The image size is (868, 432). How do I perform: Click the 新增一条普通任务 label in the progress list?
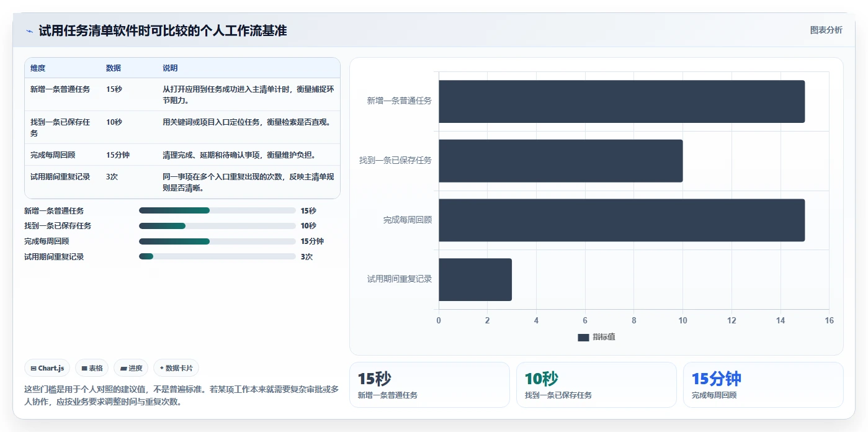(x=54, y=210)
